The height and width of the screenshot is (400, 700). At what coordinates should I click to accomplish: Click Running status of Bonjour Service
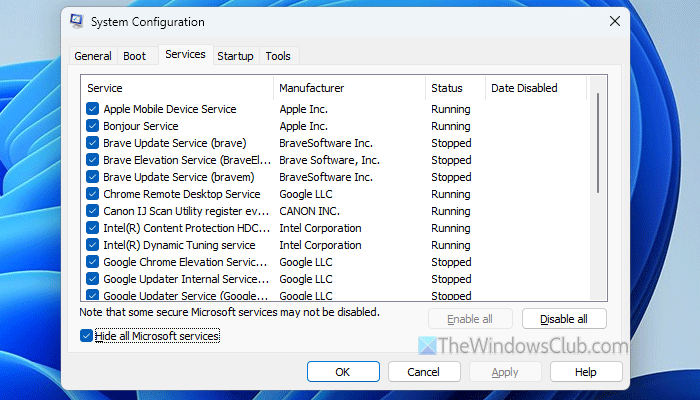point(450,126)
